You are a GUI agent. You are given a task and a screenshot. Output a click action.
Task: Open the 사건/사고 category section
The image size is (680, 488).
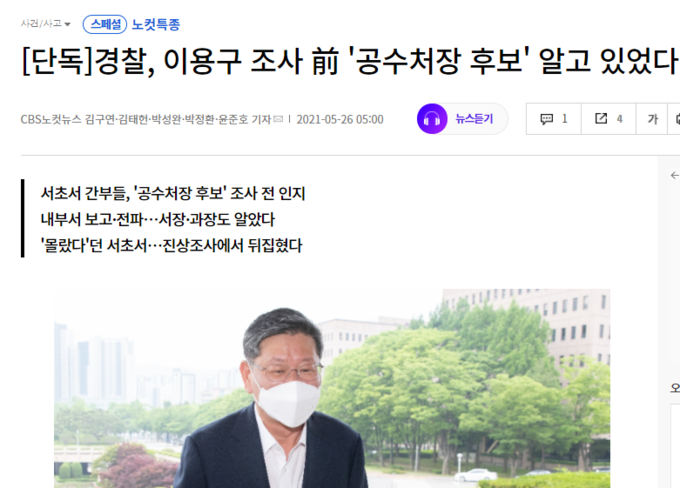tap(41, 23)
